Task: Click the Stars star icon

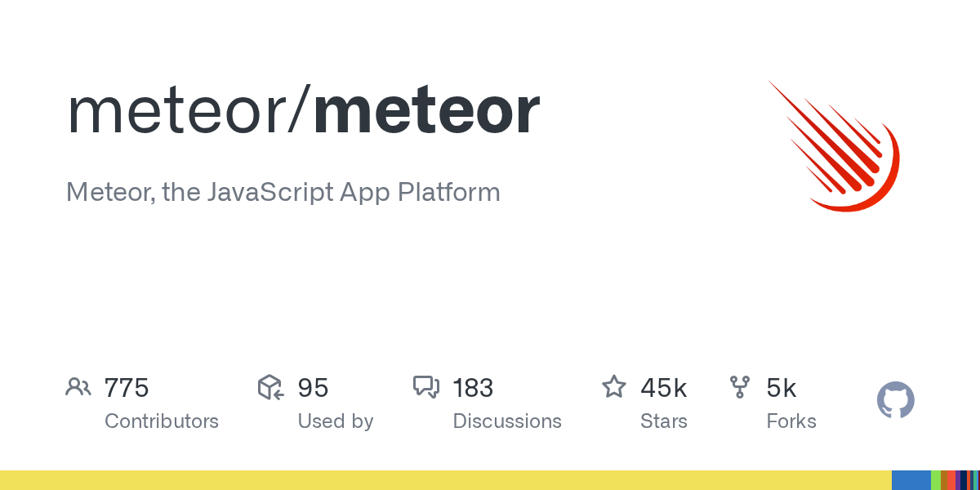Action: [613, 387]
